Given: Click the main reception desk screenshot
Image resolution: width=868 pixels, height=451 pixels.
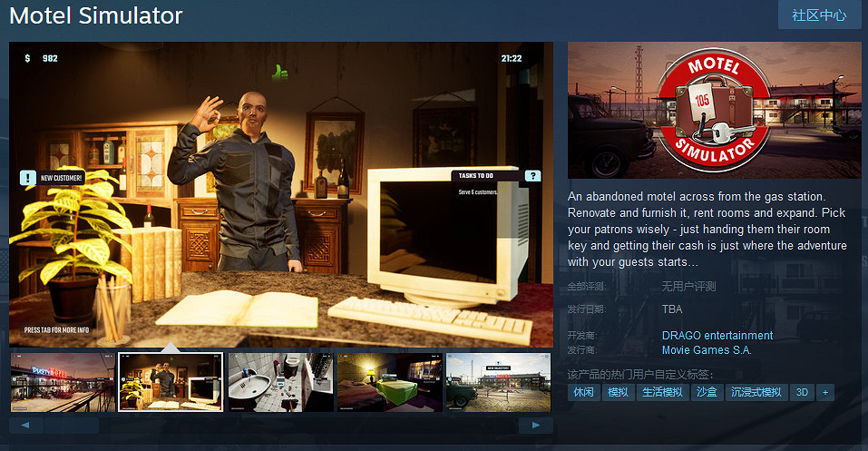Looking at the screenshot, I should click(281, 194).
